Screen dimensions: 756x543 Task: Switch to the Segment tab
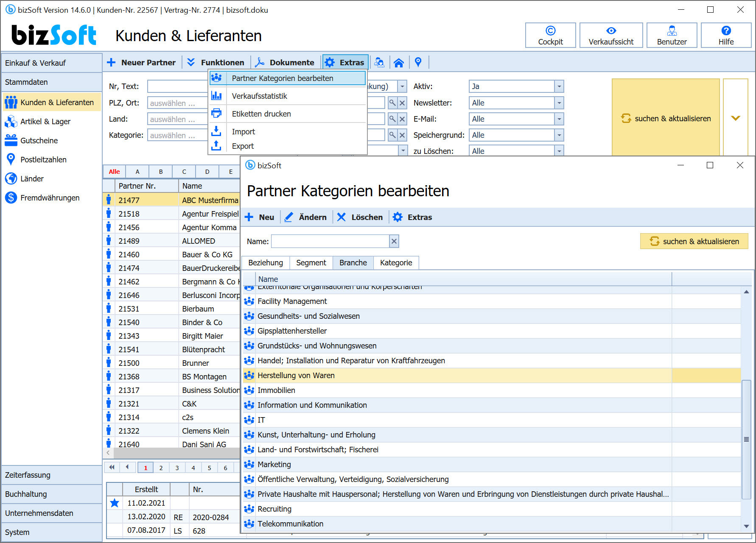(x=311, y=263)
